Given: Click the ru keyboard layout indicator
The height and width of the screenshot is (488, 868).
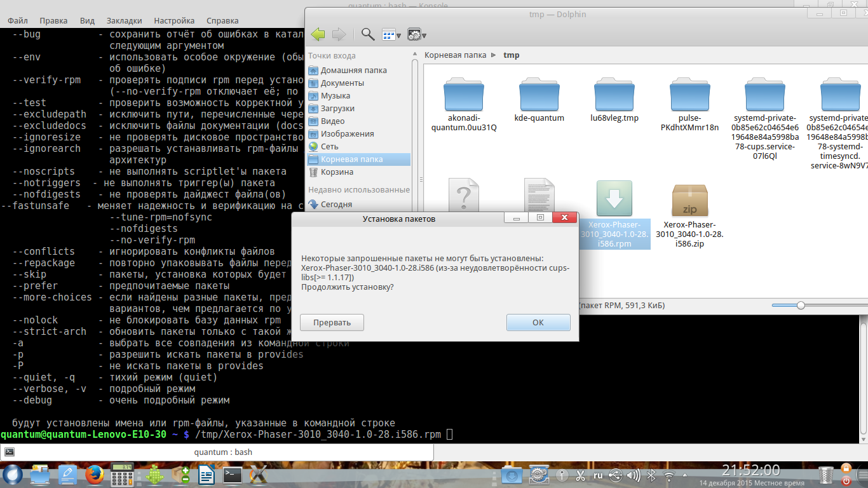Looking at the screenshot, I should click(x=598, y=475).
